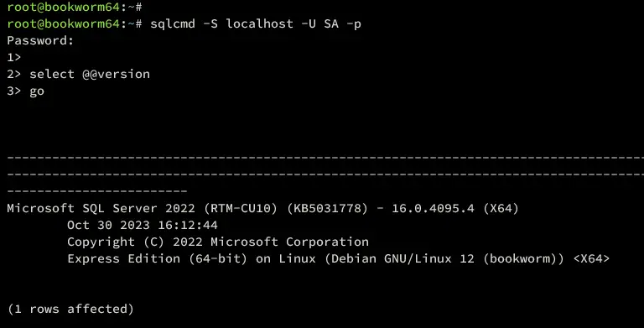Screen dimensions: 644x328
Task: Click the first root@bookworm64 prompt
Action: pos(63,6)
